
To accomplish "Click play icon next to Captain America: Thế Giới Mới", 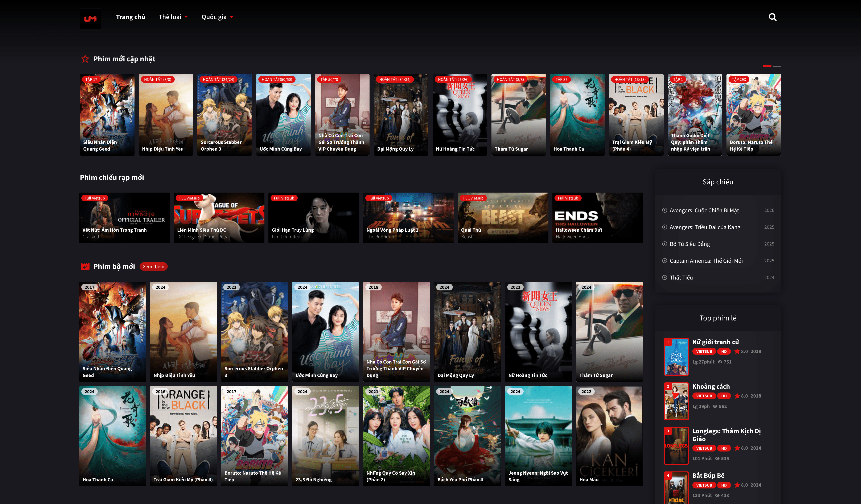I will [x=664, y=261].
